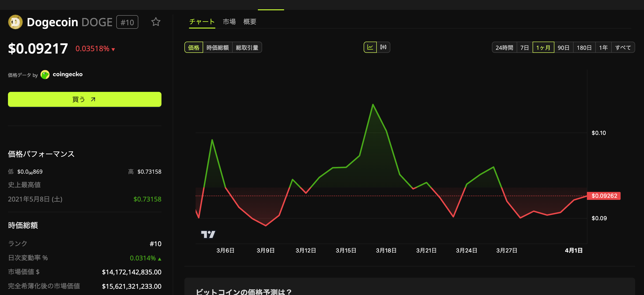
Task: Click the CoinGecko gecko logo
Action: (x=45, y=74)
